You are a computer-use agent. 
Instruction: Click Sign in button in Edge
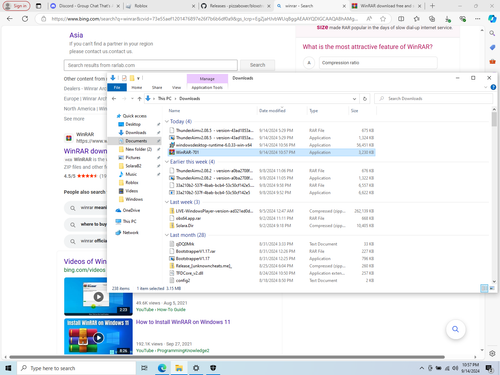16,6
